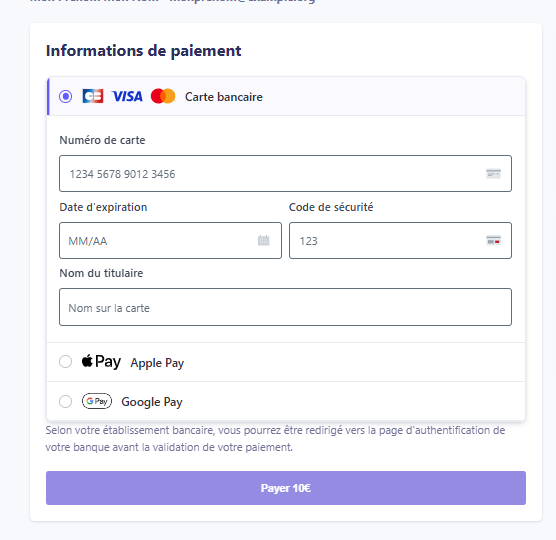
Task: Click the CB card logo icon
Action: click(x=93, y=96)
